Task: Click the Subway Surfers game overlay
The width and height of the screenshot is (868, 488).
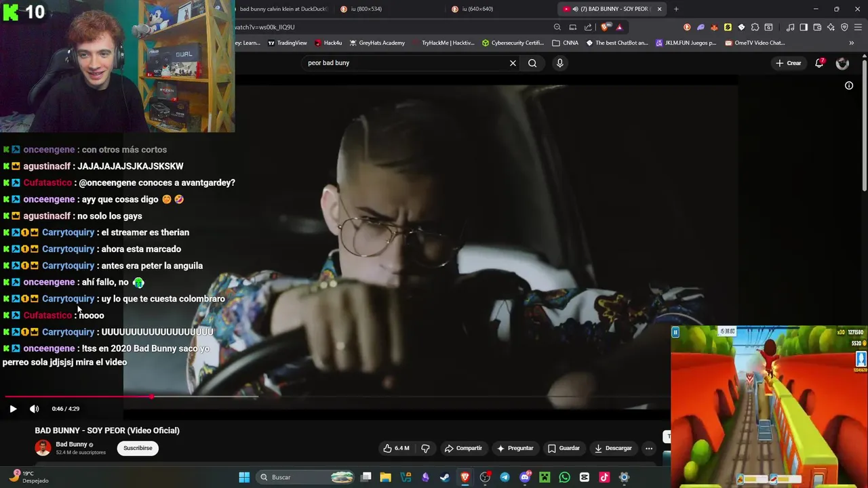Action: pyautogui.click(x=769, y=407)
